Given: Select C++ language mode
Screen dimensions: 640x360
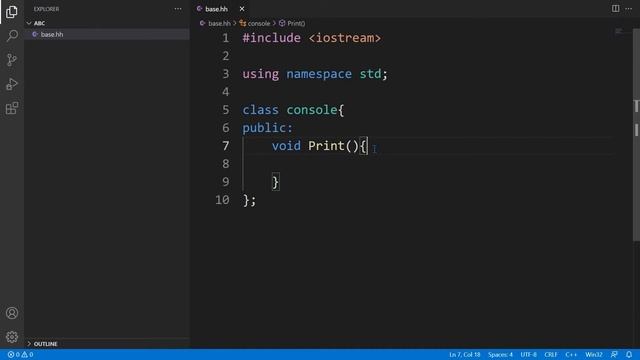Looking at the screenshot, I should coord(571,354).
